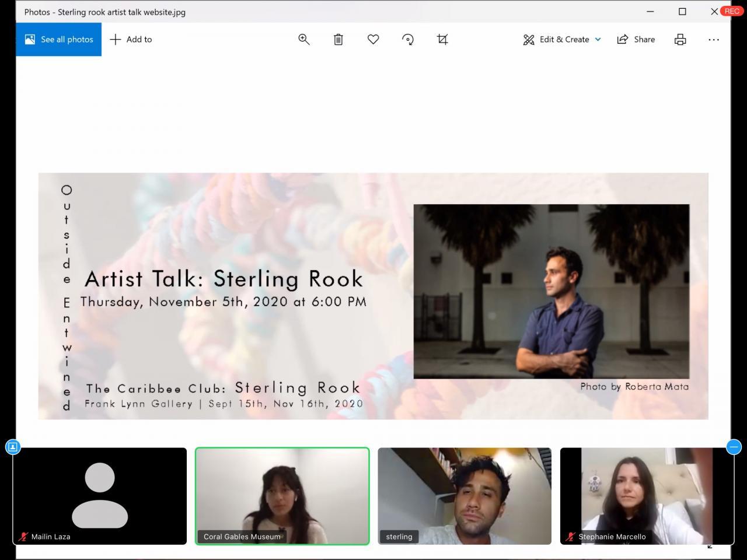Open the crop tool
Screen dimensions: 747x560
tap(442, 40)
